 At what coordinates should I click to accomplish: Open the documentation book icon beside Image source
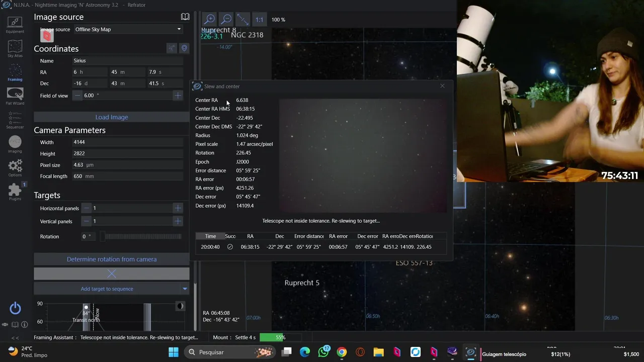pos(185,17)
